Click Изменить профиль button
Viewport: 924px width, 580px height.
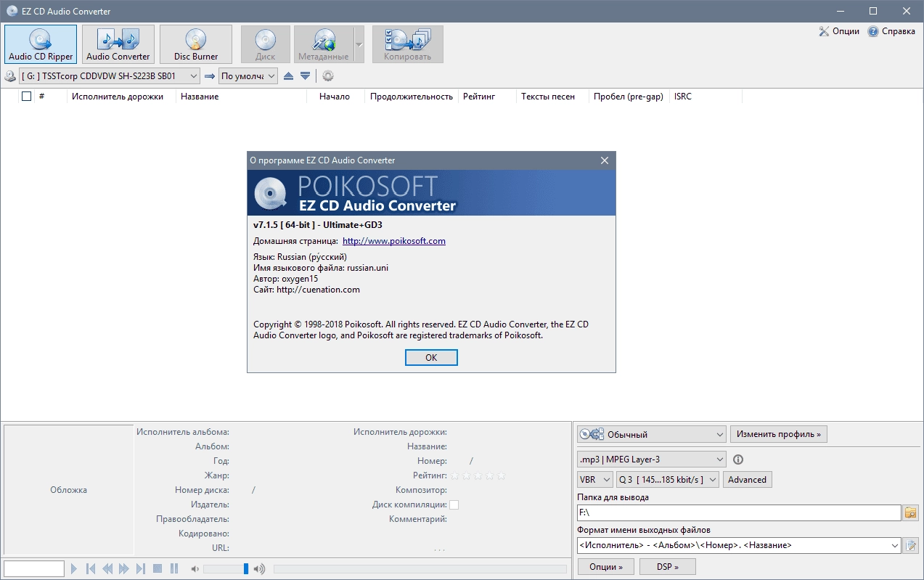(x=779, y=434)
